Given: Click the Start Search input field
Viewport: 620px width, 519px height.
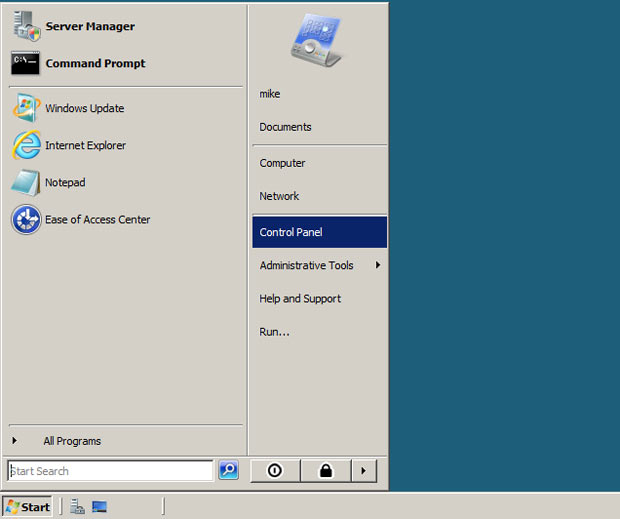Looking at the screenshot, I should point(110,471).
